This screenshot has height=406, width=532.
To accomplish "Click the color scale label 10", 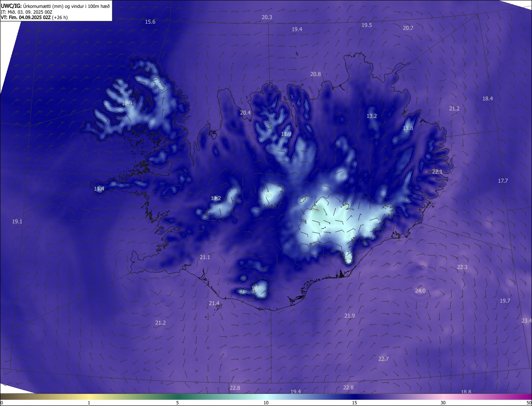I will (266, 403).
